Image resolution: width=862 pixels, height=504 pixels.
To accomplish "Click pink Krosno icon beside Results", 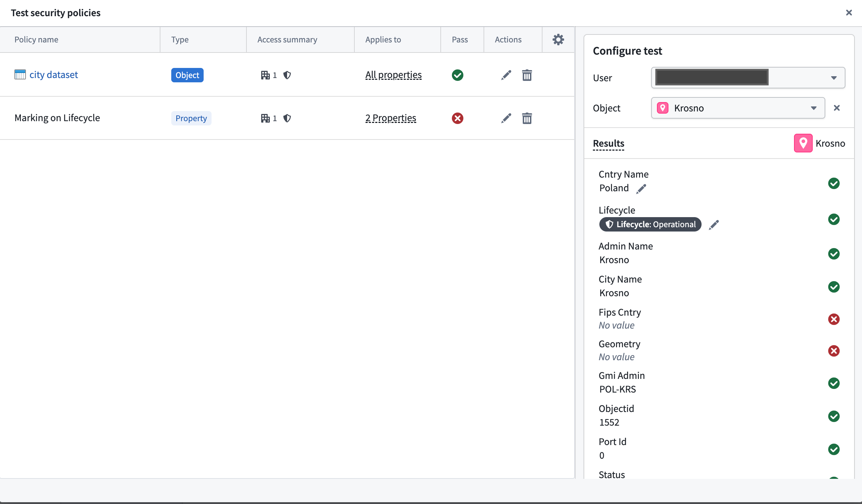I will (803, 143).
